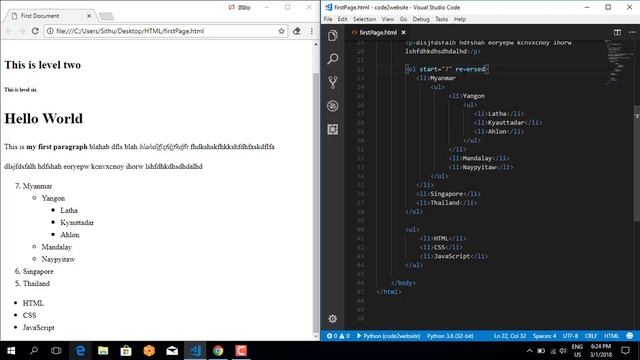Click the Singapore list item in the browser
640x360 pixels.
pyautogui.click(x=38, y=271)
